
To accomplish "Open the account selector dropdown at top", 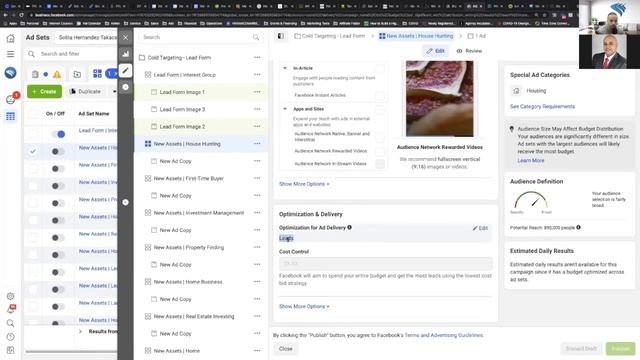I will (87, 37).
